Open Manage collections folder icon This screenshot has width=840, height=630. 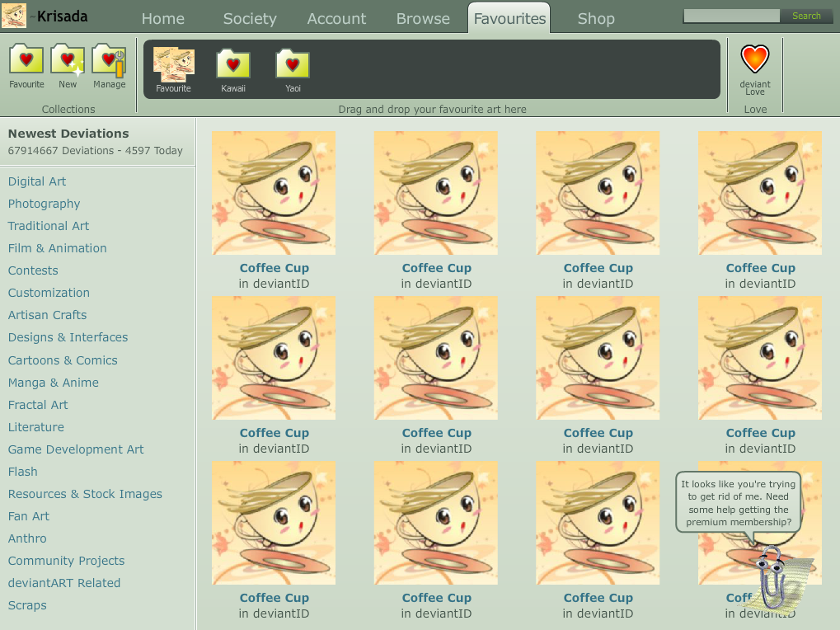tap(109, 59)
